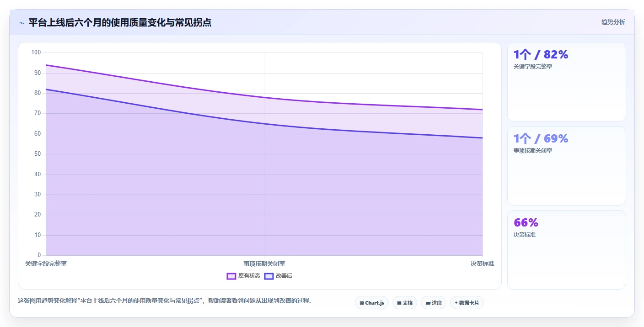
Task: Toggle the 原有状态 legend swatch
Action: pos(231,276)
